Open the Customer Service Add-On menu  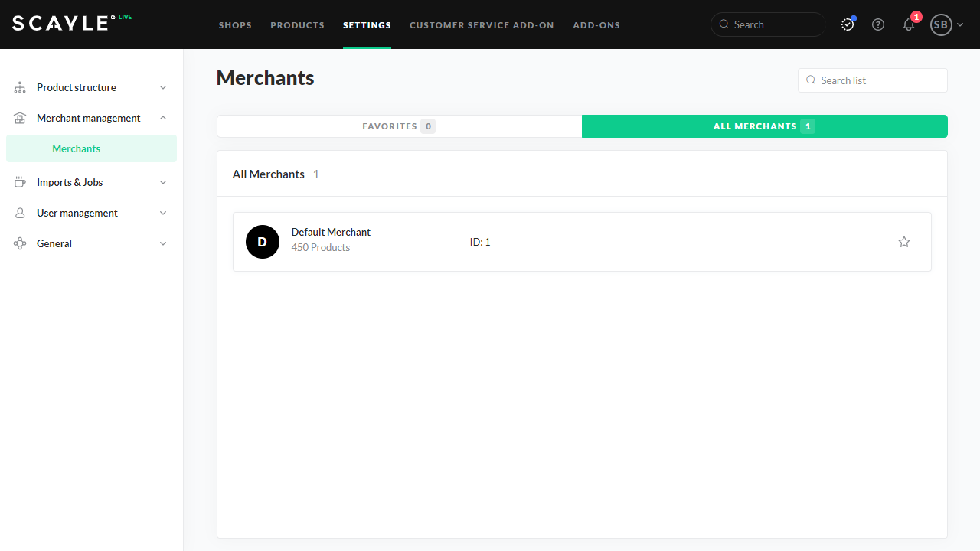click(x=482, y=25)
